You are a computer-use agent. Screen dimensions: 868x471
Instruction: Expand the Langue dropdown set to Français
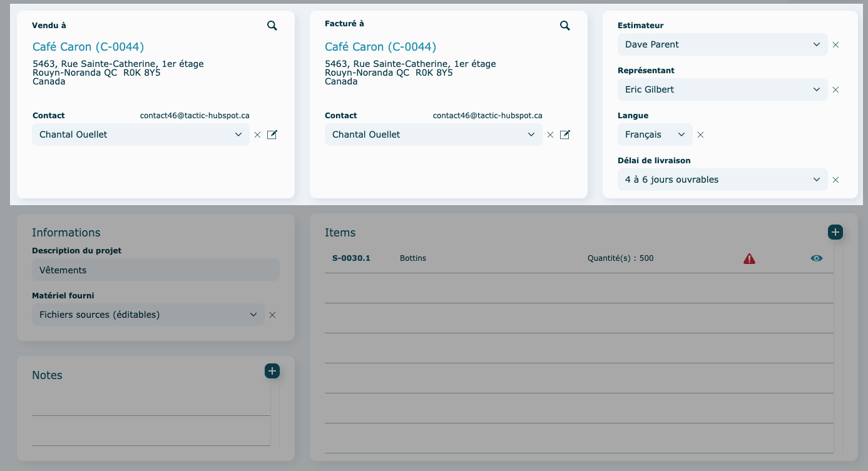(x=655, y=135)
